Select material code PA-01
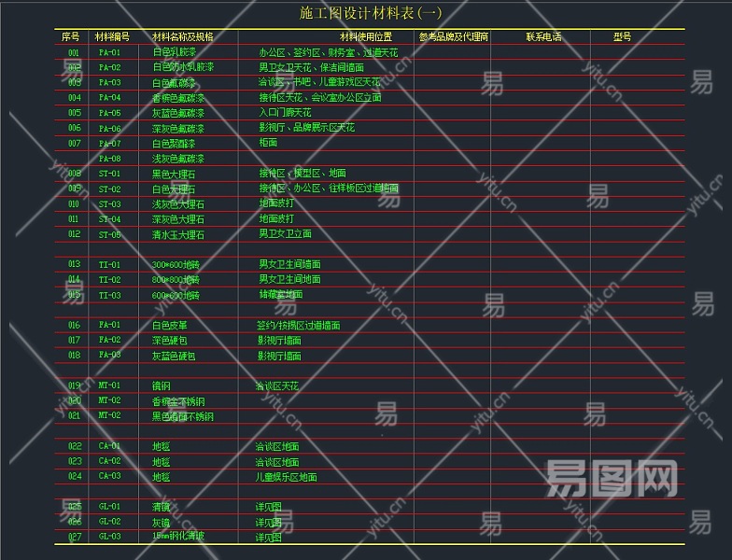The width and height of the screenshot is (732, 560). tap(110, 52)
